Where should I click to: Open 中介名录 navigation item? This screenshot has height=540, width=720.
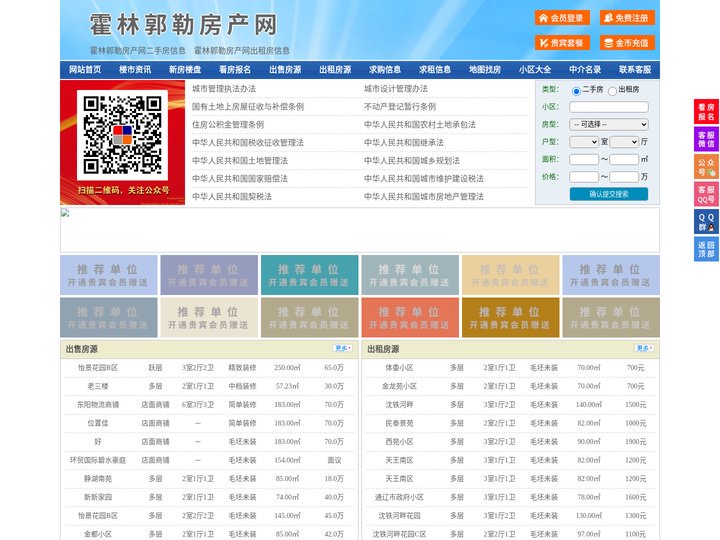[x=585, y=70]
